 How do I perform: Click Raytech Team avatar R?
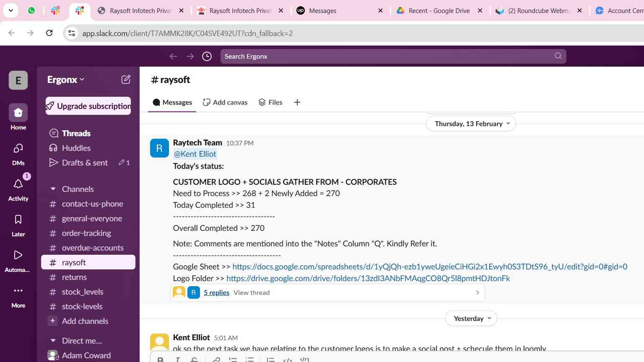(x=159, y=148)
